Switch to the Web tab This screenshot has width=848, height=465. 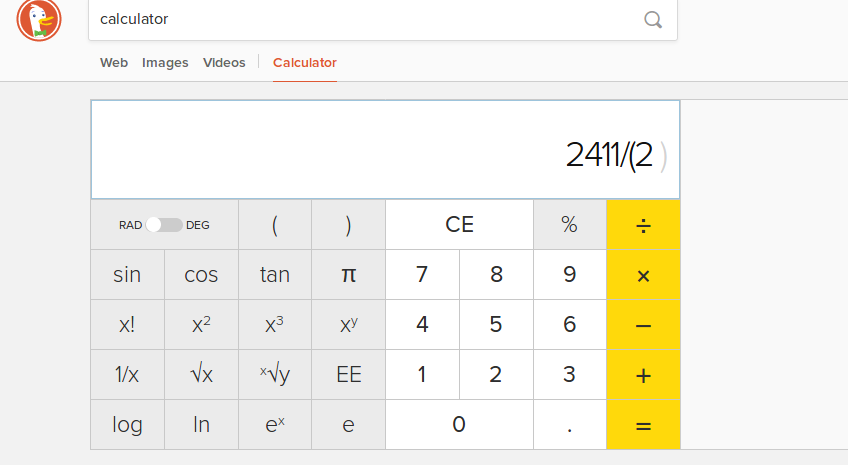click(114, 63)
